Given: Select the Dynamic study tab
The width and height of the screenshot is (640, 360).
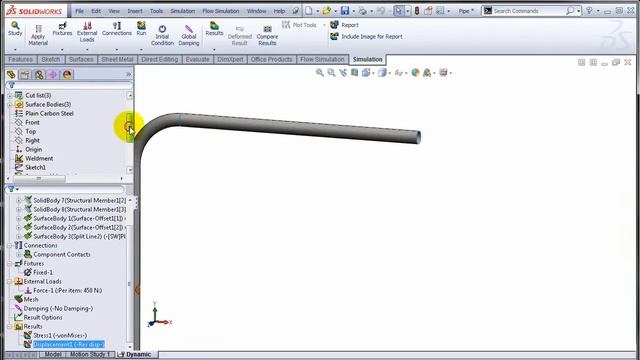Looking at the screenshot, I should (135, 354).
